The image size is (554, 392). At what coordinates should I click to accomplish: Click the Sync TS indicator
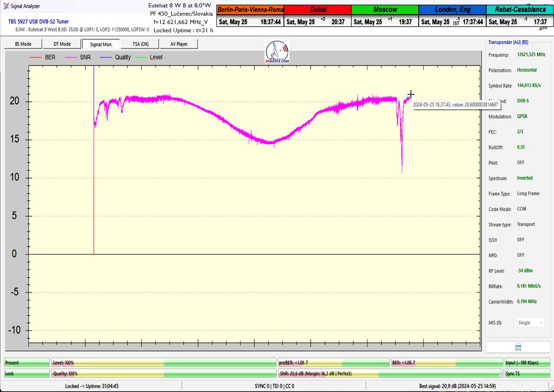527,374
